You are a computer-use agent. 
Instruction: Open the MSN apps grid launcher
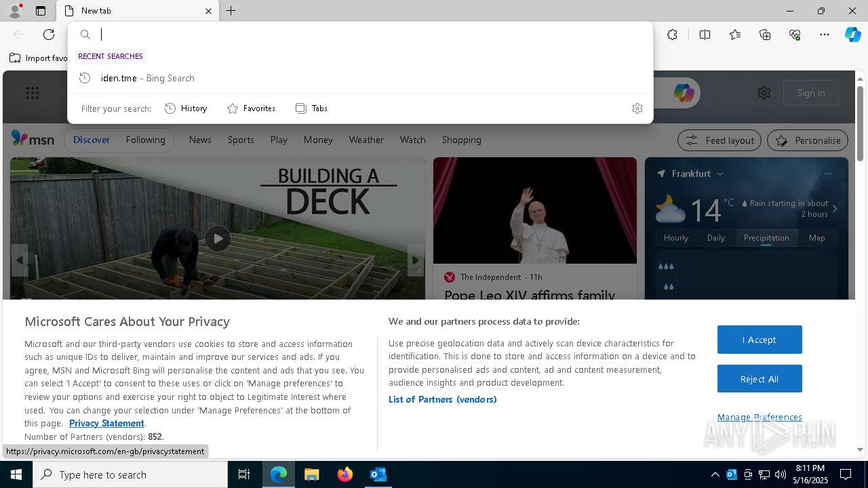(x=32, y=93)
